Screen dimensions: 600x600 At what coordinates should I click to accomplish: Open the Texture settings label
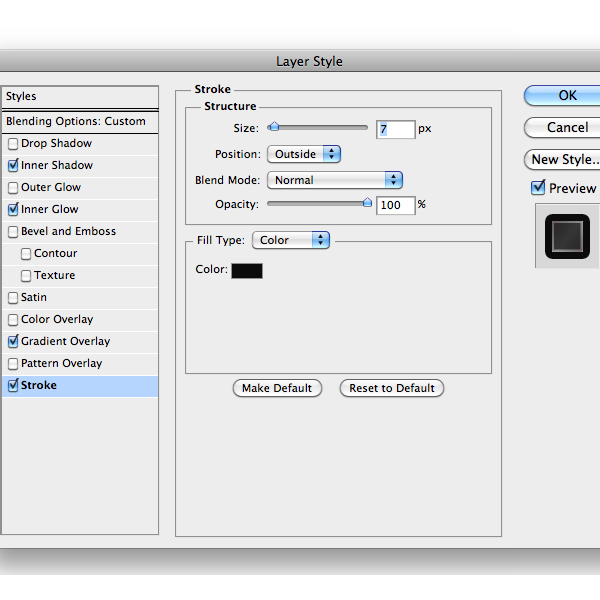(x=54, y=276)
